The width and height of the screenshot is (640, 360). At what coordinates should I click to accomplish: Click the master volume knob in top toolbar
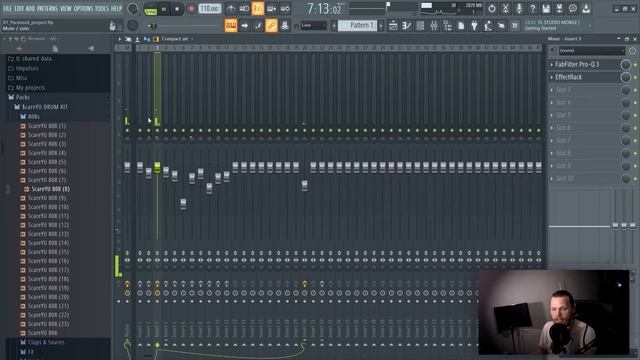pyautogui.click(x=132, y=8)
